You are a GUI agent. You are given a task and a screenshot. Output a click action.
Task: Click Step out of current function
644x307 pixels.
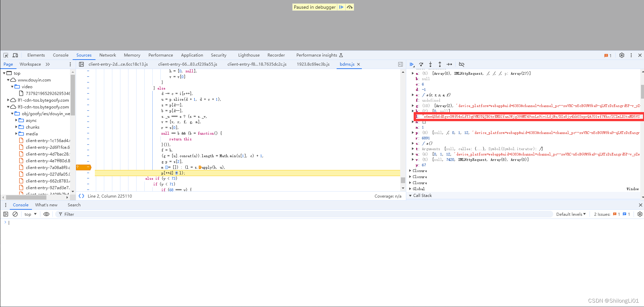(440, 64)
